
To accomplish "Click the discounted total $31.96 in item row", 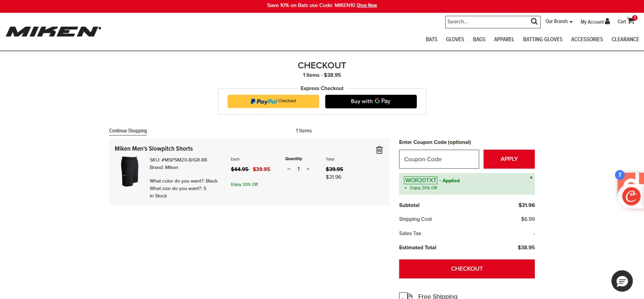I will coord(334,177).
